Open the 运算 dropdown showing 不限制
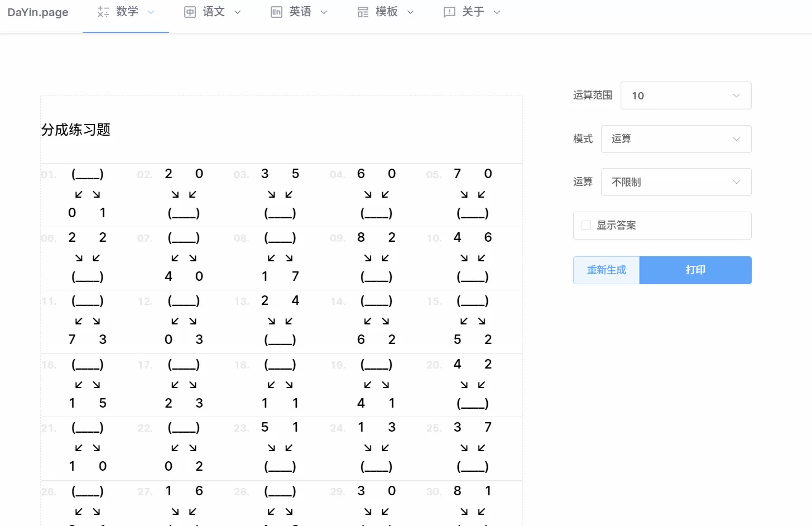The width and height of the screenshot is (812, 526). pyautogui.click(x=676, y=182)
